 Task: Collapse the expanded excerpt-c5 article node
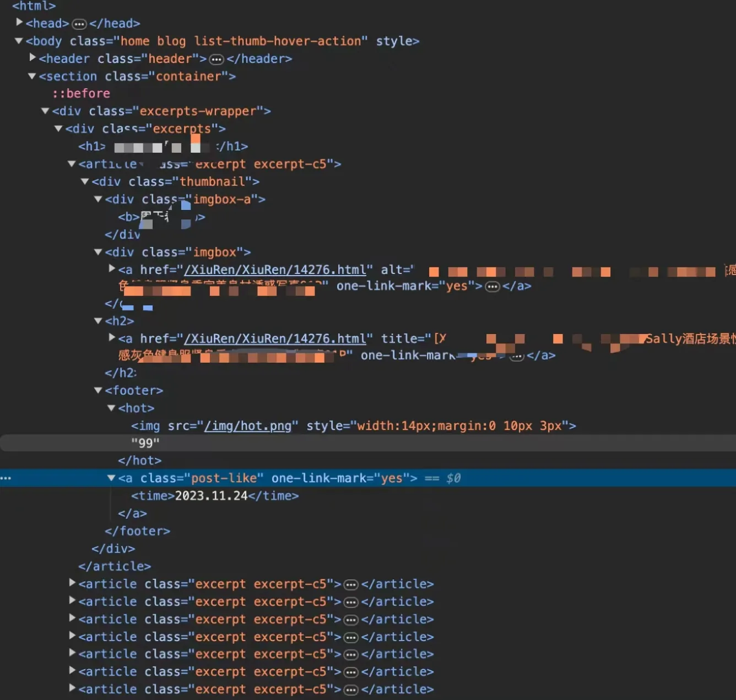pyautogui.click(x=72, y=164)
